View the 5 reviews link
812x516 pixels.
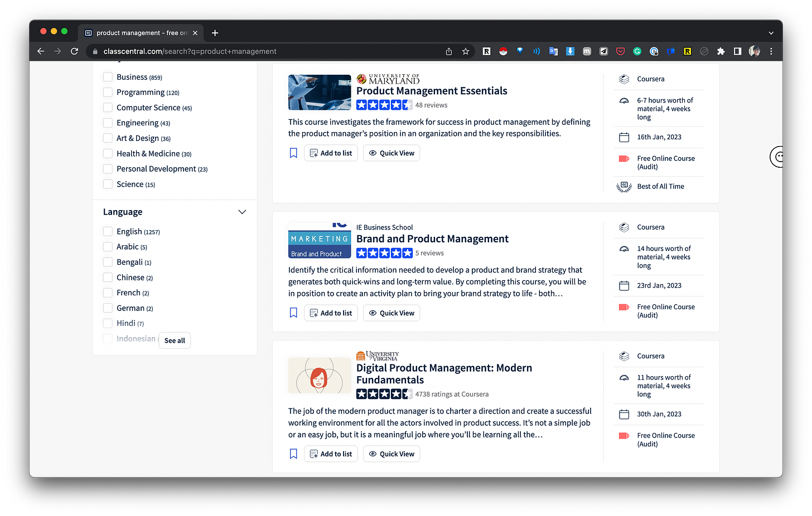tap(429, 254)
